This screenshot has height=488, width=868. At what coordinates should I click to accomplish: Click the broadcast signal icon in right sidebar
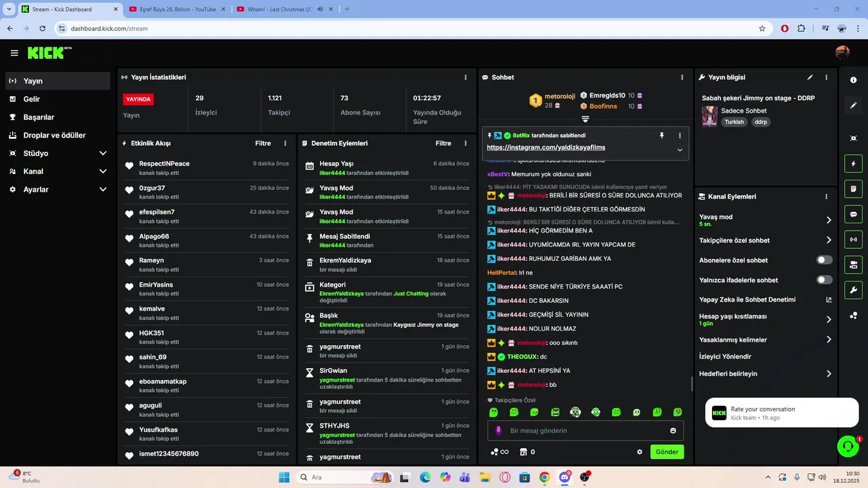click(853, 239)
